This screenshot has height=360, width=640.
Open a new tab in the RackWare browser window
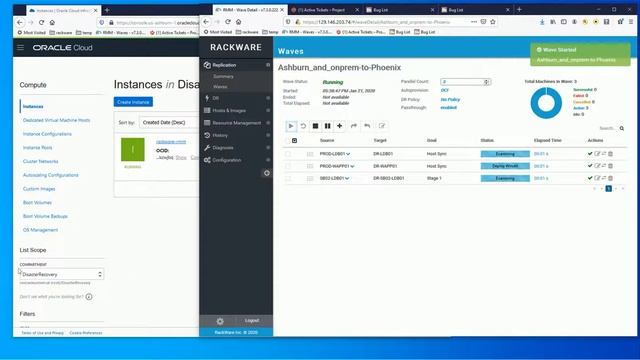pos(519,9)
